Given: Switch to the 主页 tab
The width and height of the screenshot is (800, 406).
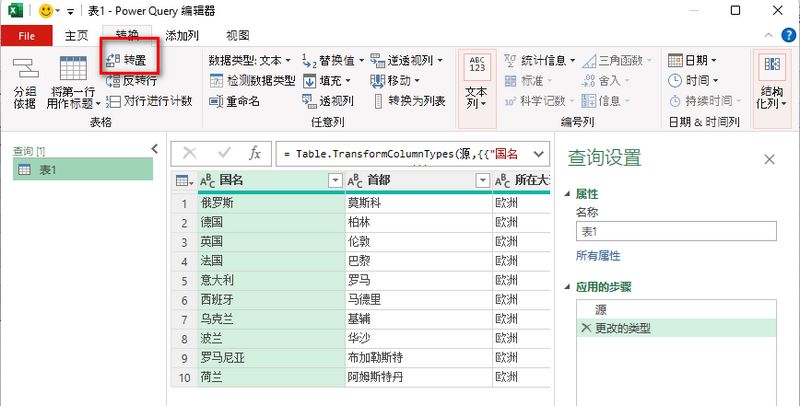Looking at the screenshot, I should (77, 36).
